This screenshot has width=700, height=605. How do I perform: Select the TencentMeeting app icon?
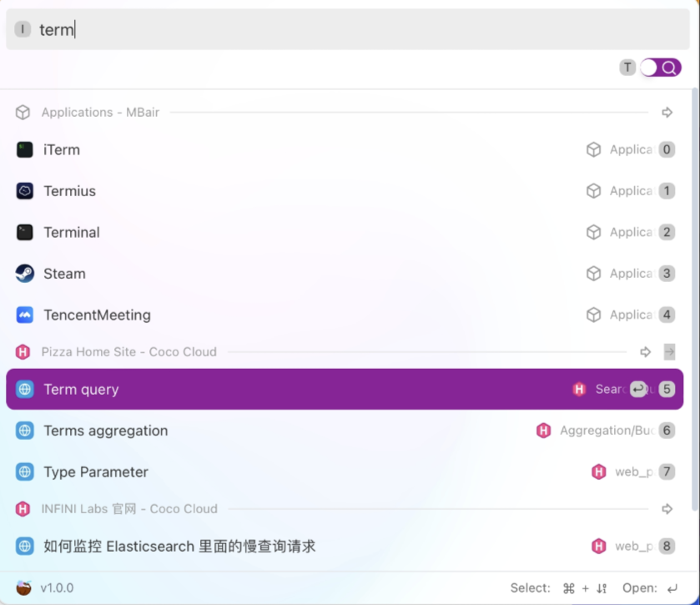pos(24,315)
